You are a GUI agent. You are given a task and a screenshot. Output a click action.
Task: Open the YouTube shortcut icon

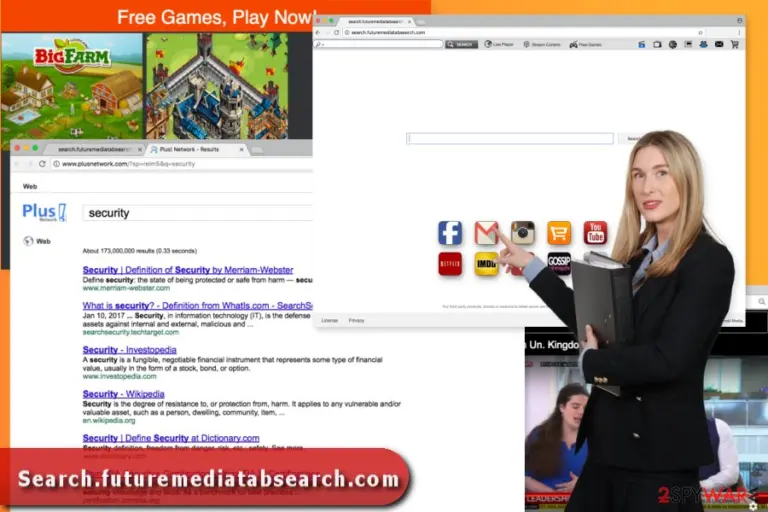coord(595,233)
